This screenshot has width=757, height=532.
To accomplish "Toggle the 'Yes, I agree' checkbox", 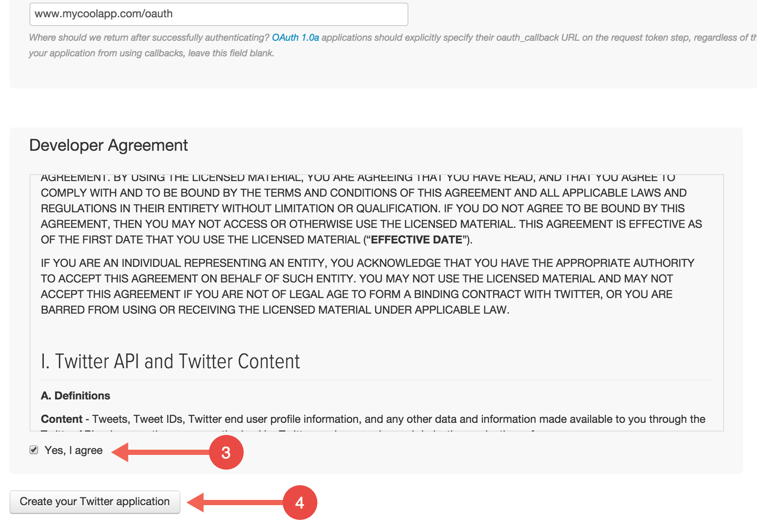I will 34,450.
